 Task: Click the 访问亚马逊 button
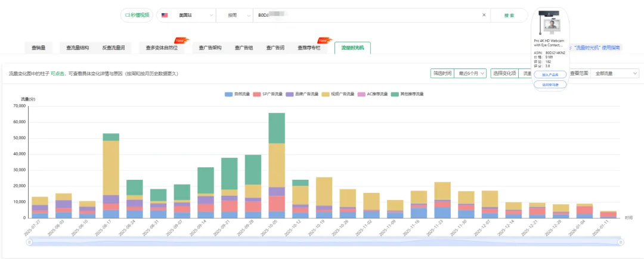pyautogui.click(x=550, y=85)
